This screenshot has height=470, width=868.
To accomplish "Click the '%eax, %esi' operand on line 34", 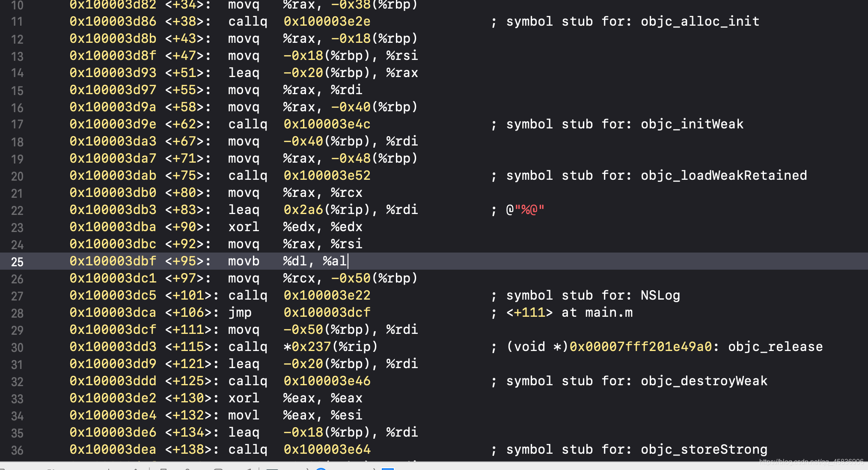I will coord(323,415).
